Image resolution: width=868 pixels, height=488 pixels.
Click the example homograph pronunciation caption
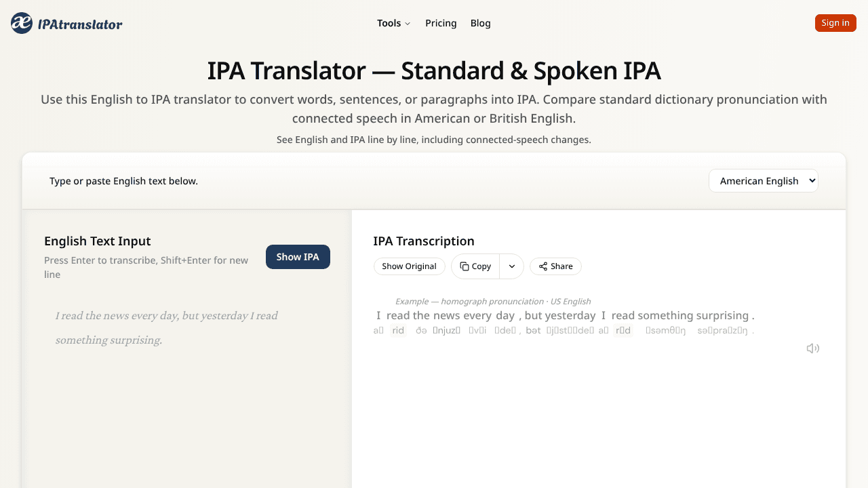click(x=493, y=302)
